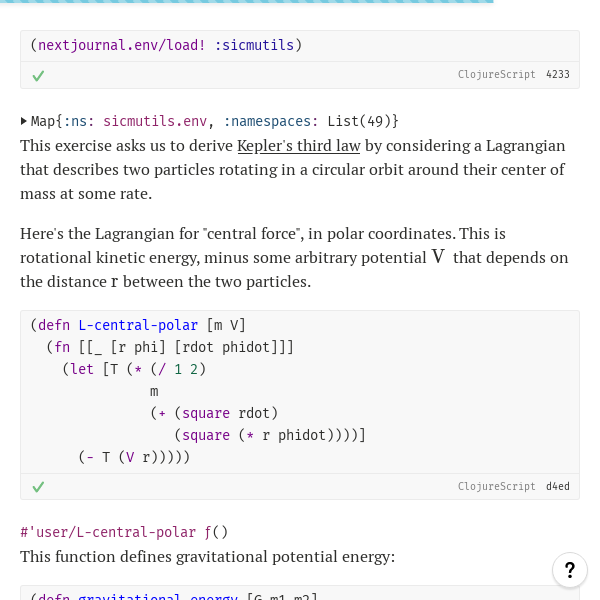Image resolution: width=600 pixels, height=600 pixels.
Task: Place cursor on defn L-central-polar line
Action: 138,325
